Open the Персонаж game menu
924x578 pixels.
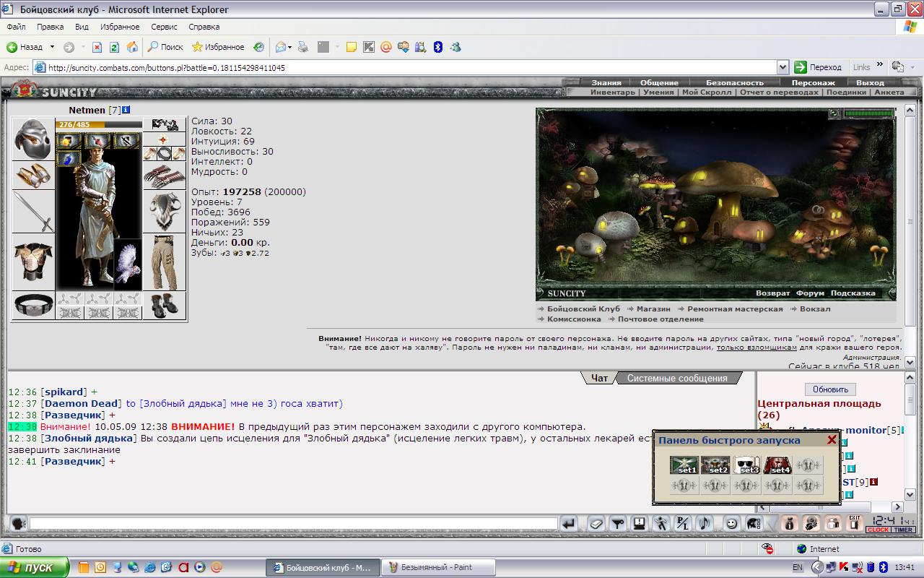(x=814, y=82)
